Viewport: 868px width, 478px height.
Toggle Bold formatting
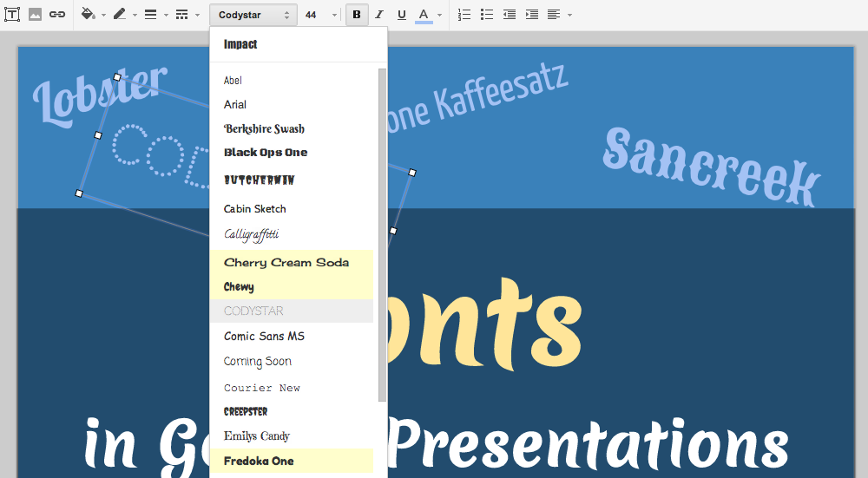(357, 15)
